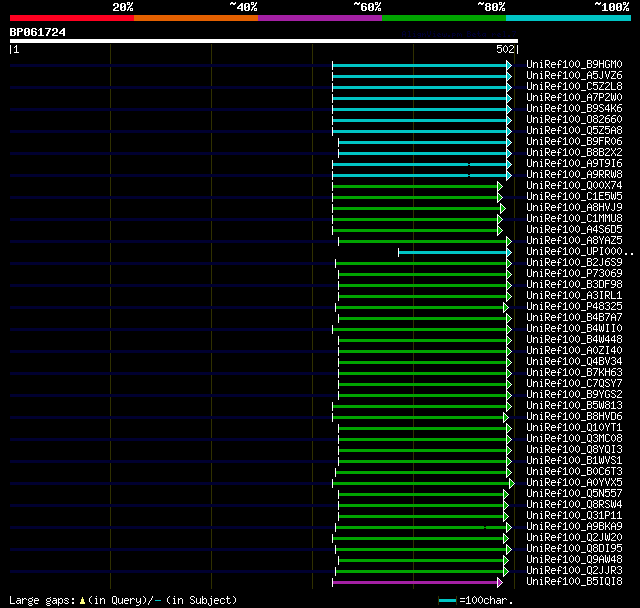Select label UniRef100_A3IRL1
This screenshot has height=608, width=640.
click(x=574, y=296)
